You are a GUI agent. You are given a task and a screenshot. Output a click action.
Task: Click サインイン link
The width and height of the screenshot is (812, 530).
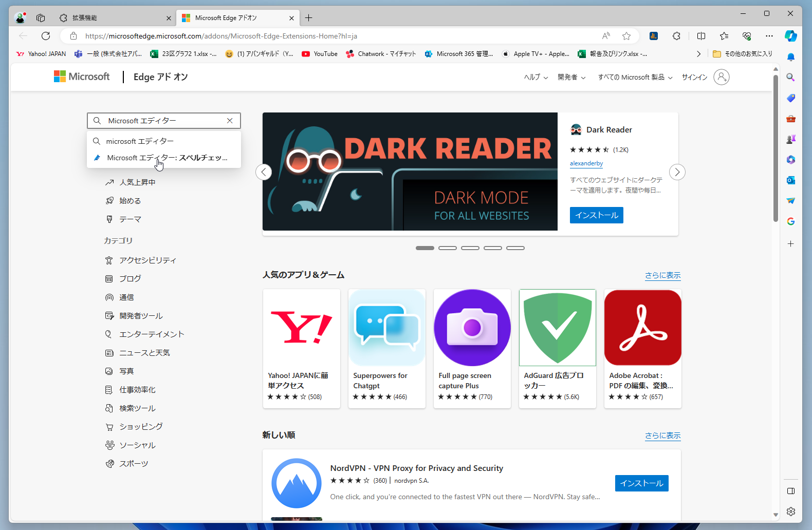(694, 77)
